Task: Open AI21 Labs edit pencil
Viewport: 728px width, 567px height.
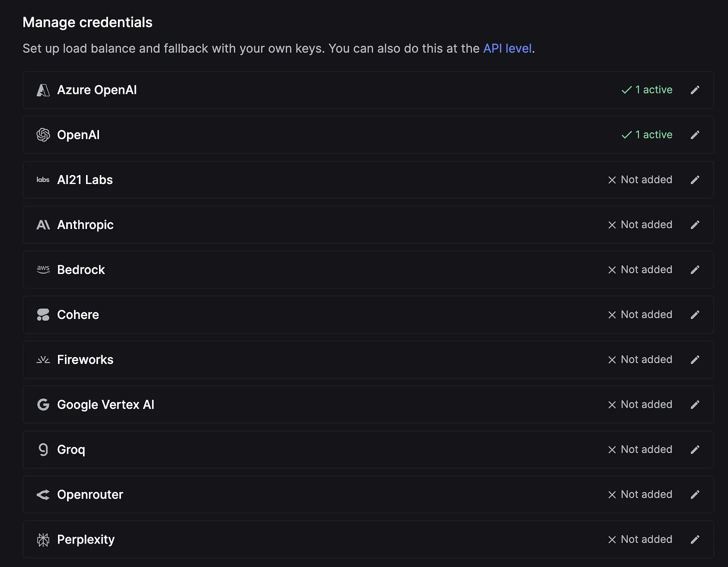Action: coord(694,180)
